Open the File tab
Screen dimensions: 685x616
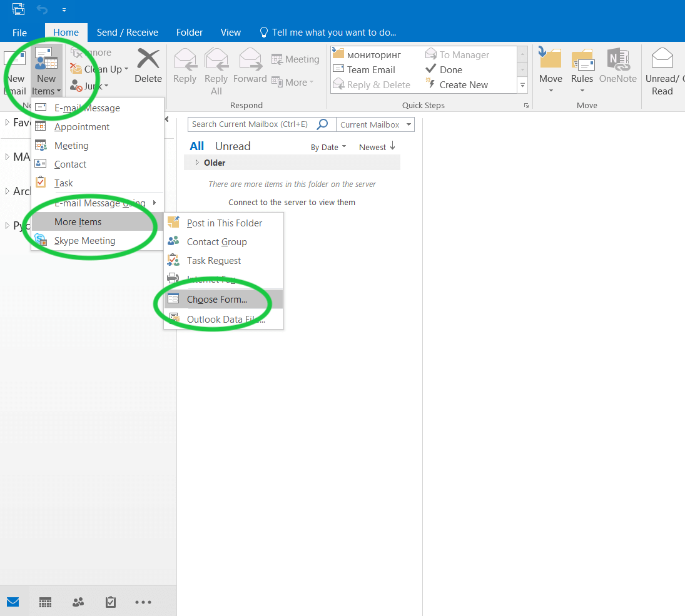point(19,33)
